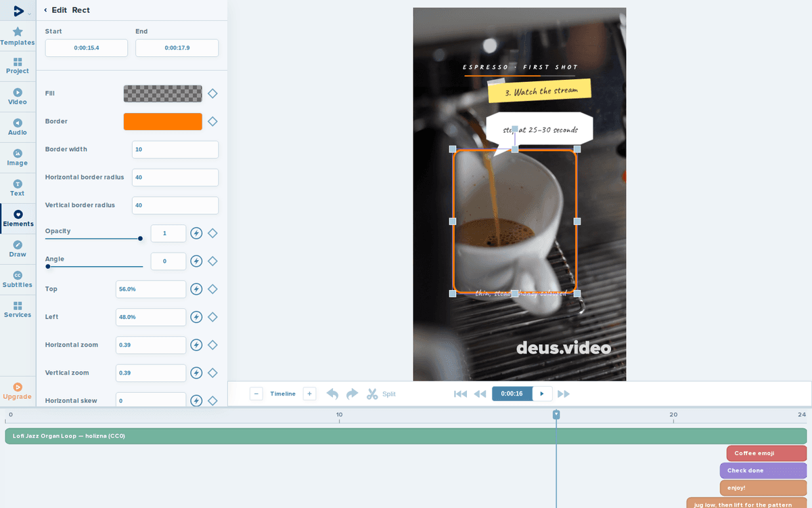Image resolution: width=812 pixels, height=508 pixels.
Task: Click the Top animation lightning icon
Action: pos(196,289)
